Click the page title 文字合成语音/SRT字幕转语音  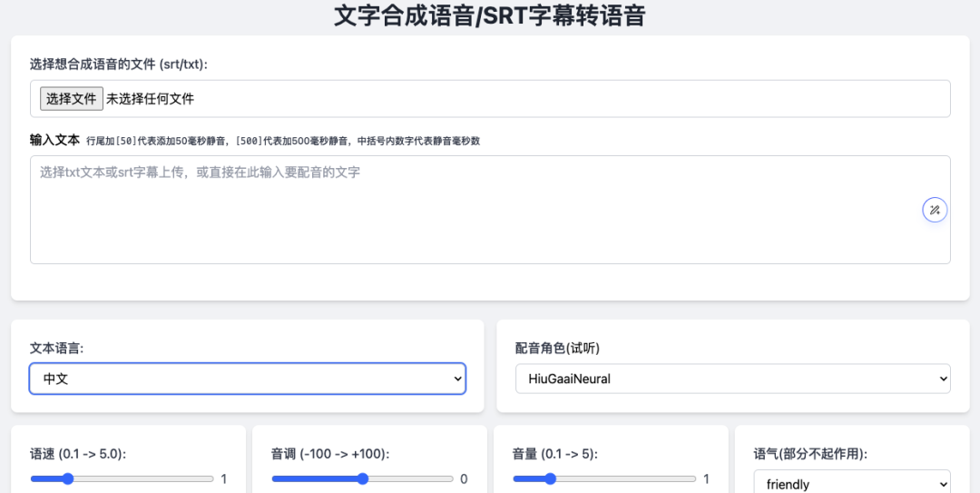490,15
